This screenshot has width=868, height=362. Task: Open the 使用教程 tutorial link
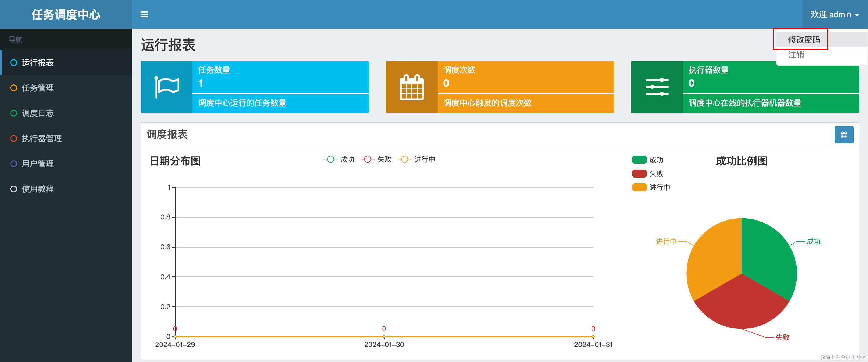38,189
